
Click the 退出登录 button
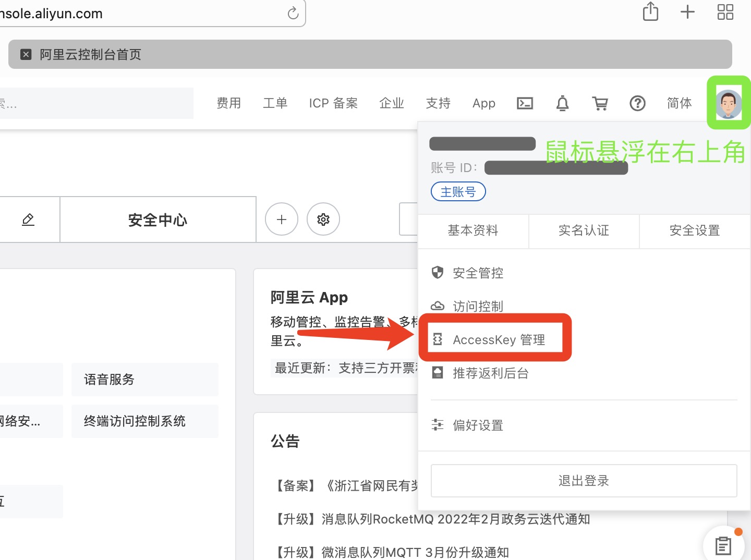584,481
